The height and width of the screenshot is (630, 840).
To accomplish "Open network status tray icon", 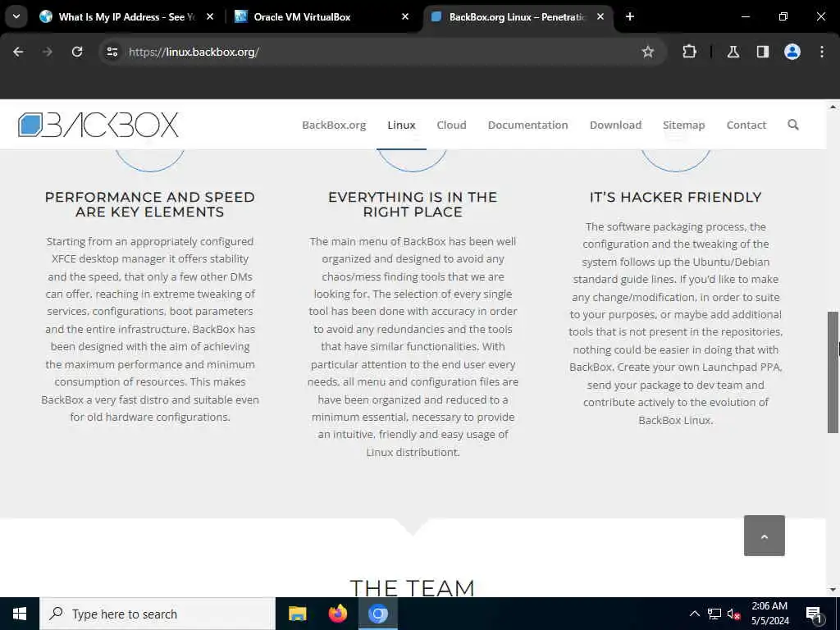I will point(714,614).
